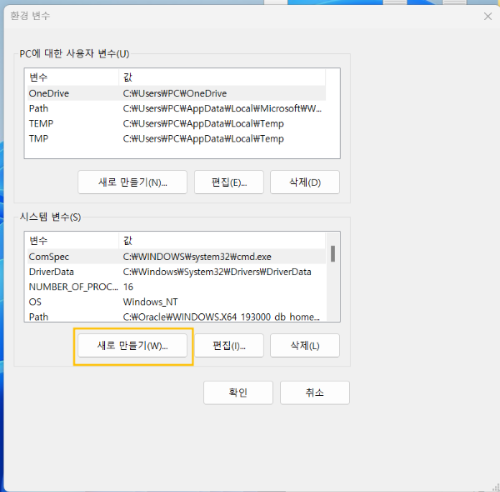The height and width of the screenshot is (492, 500).
Task: Sort user variables by 변수 column header
Action: [x=73, y=77]
